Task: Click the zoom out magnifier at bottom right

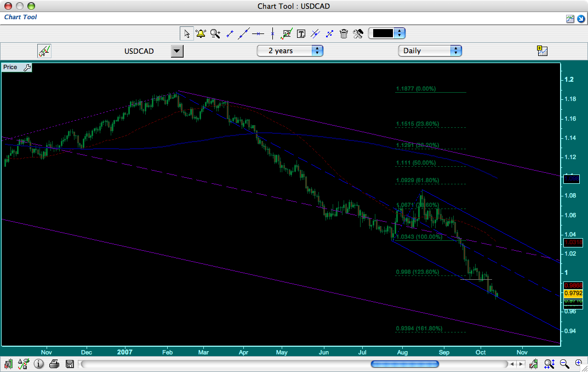Action: (x=564, y=364)
